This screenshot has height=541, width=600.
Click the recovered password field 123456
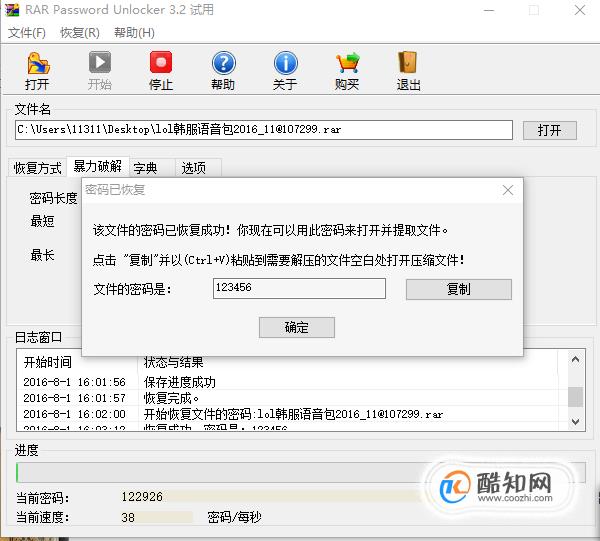(x=299, y=288)
